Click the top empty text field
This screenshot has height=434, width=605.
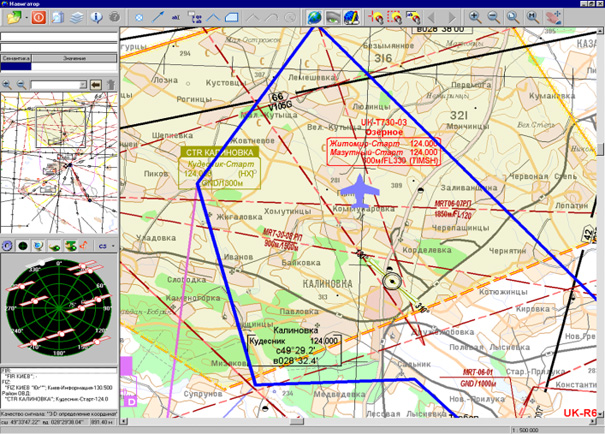point(59,37)
